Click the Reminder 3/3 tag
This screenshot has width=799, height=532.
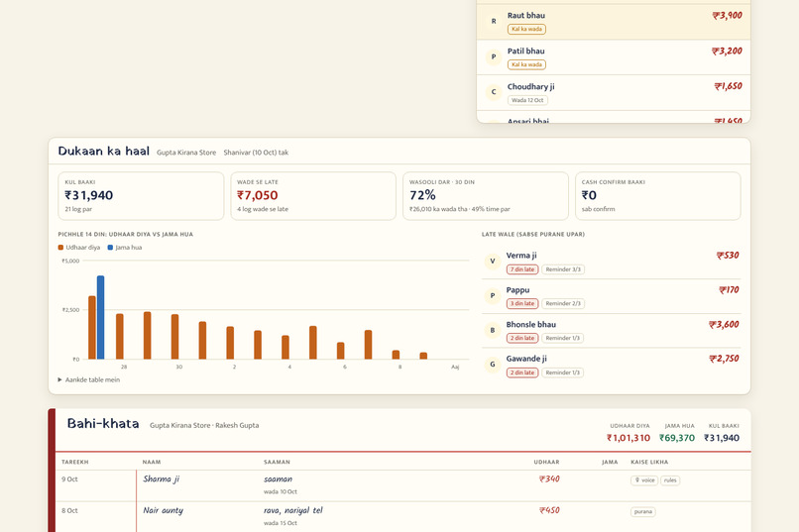pos(563,269)
